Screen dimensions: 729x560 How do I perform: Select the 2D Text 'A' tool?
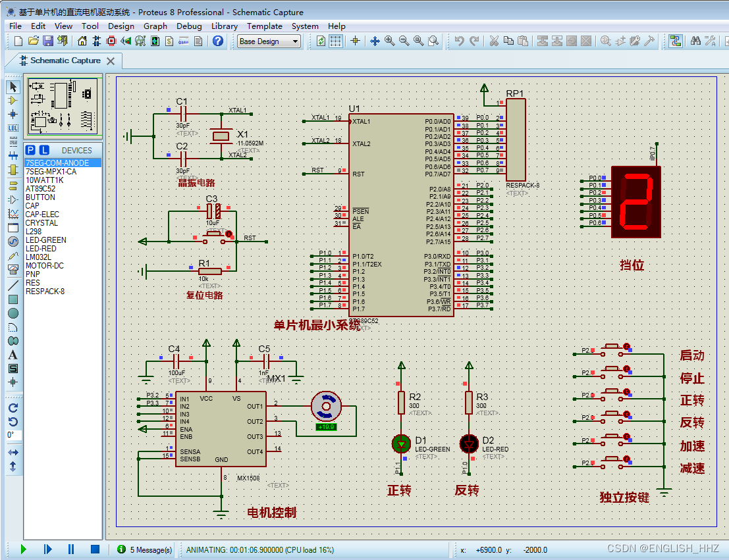coord(13,355)
